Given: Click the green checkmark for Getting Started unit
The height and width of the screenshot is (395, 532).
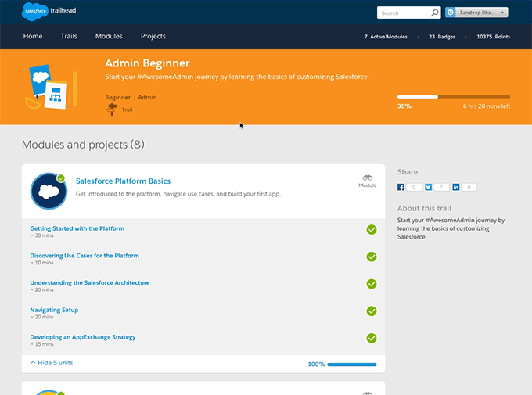Looking at the screenshot, I should [x=372, y=230].
